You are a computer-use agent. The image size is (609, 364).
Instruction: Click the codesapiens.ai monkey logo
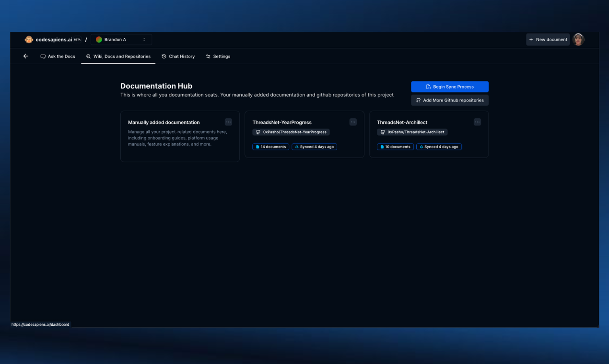click(x=29, y=39)
